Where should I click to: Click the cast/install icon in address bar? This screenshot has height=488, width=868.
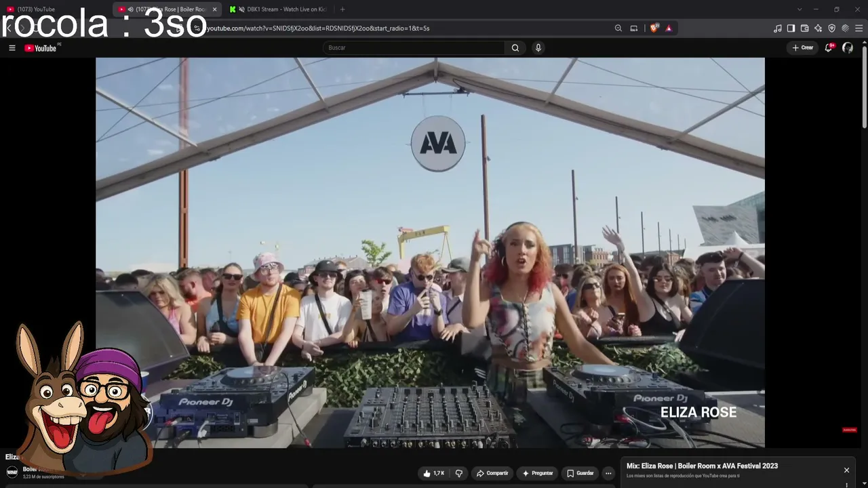[x=634, y=28]
